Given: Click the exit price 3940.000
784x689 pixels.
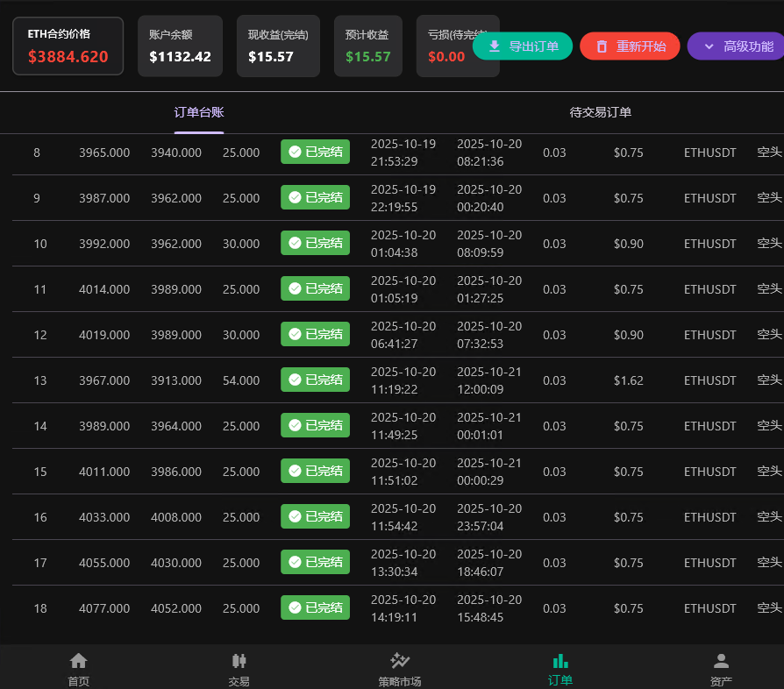Looking at the screenshot, I should point(176,153).
